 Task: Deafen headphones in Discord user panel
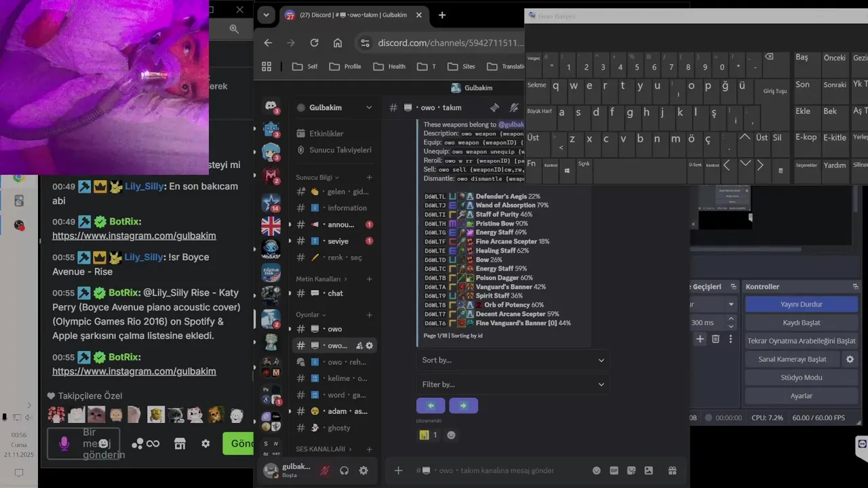(344, 470)
